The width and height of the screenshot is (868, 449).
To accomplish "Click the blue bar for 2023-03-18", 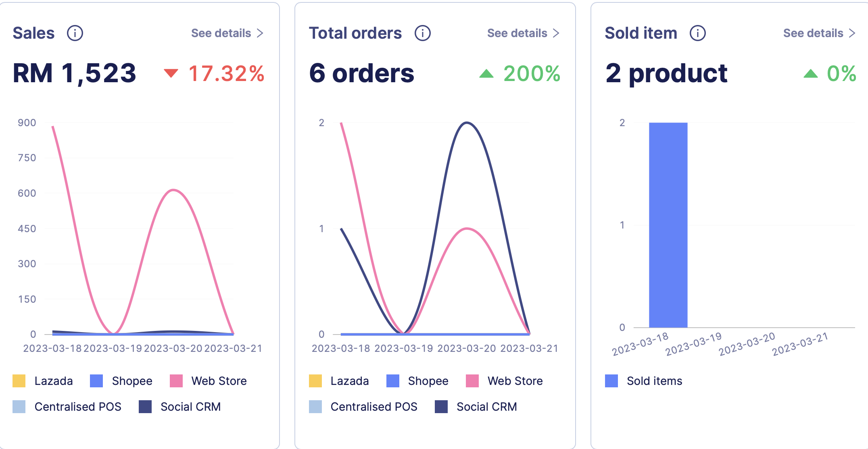I will coord(668,225).
